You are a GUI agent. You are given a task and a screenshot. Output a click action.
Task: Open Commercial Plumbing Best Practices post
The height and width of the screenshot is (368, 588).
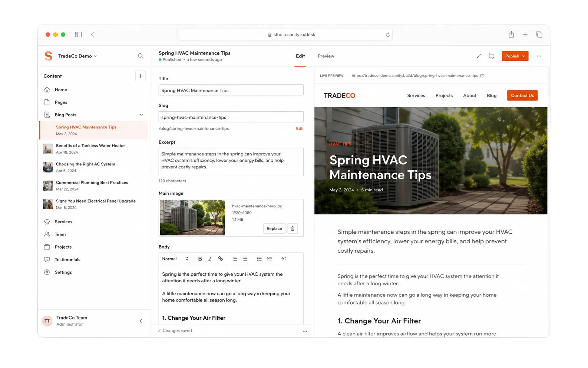pyautogui.click(x=94, y=186)
